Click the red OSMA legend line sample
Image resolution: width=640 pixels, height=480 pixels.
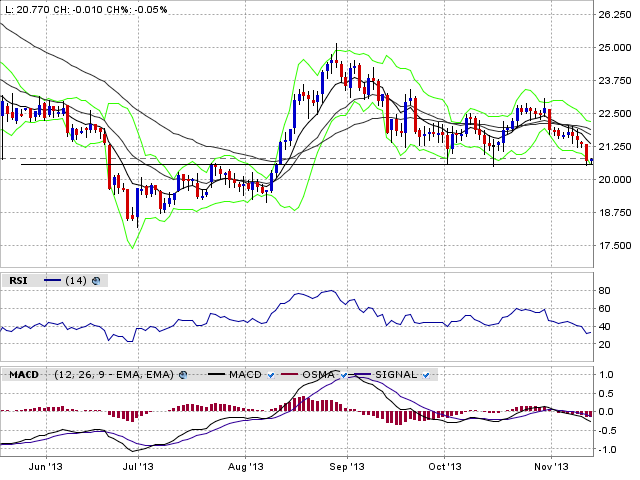point(289,375)
